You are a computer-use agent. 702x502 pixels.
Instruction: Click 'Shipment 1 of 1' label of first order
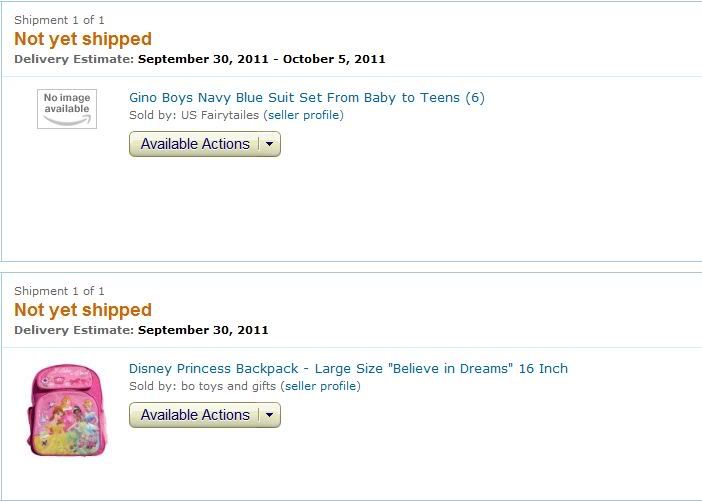tap(59, 20)
